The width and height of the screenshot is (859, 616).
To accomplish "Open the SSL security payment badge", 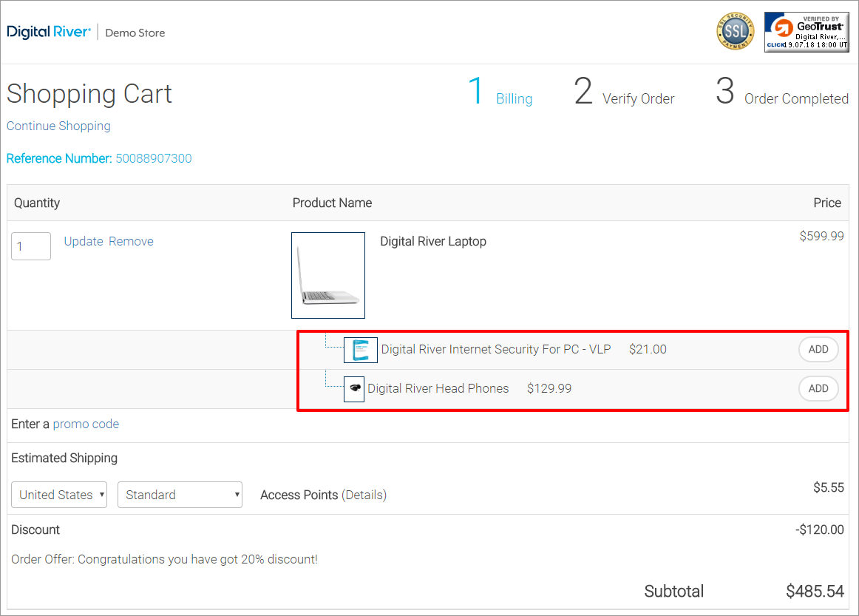I will coord(736,31).
